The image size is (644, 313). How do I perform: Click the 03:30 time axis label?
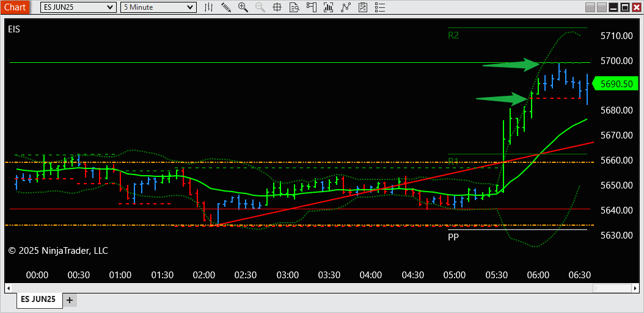point(329,275)
